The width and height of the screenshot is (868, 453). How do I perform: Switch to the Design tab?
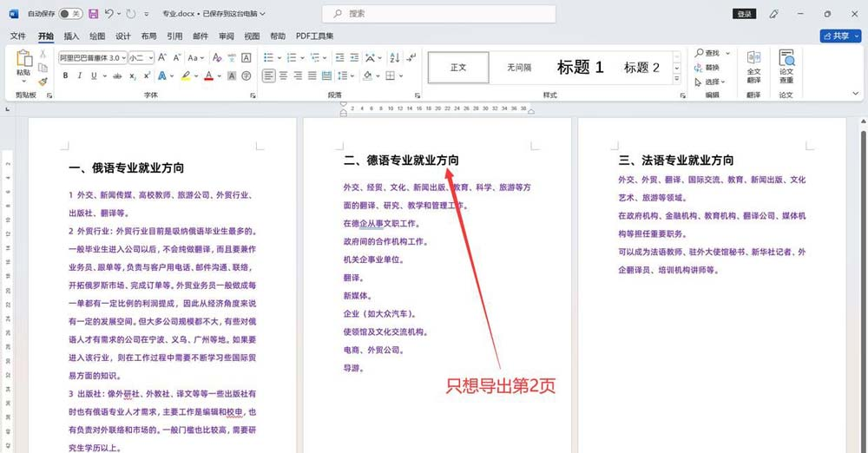pos(123,36)
